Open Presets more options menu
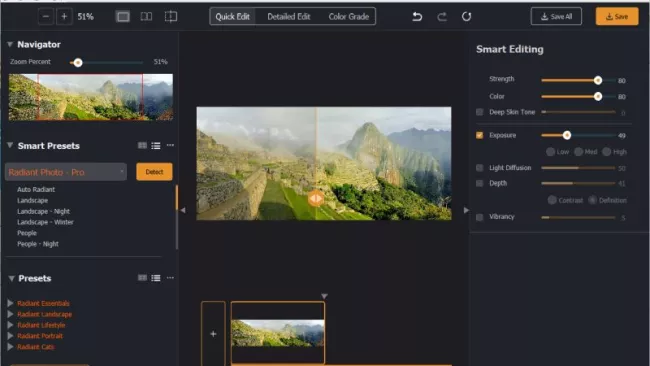 tap(170, 278)
